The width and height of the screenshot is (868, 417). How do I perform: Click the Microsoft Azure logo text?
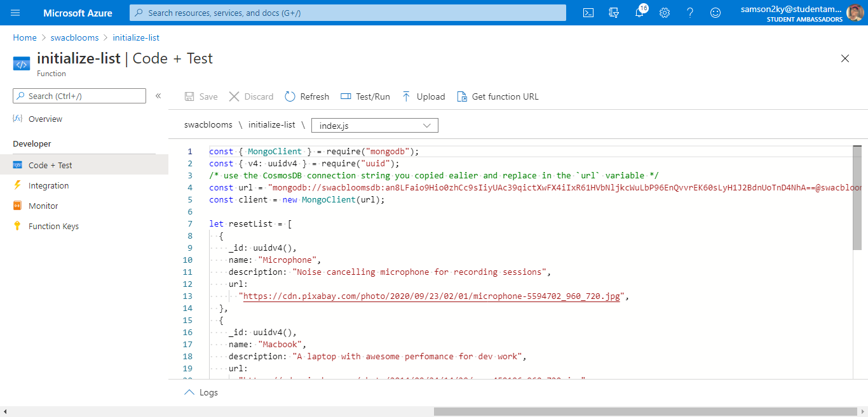click(78, 13)
